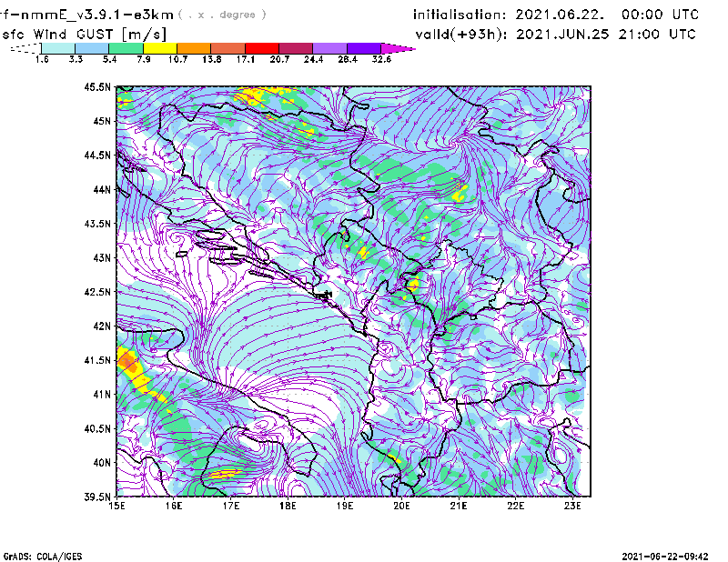Click the coral 13.8–17.1 legend swatch
728x562 pixels.
pos(227,48)
